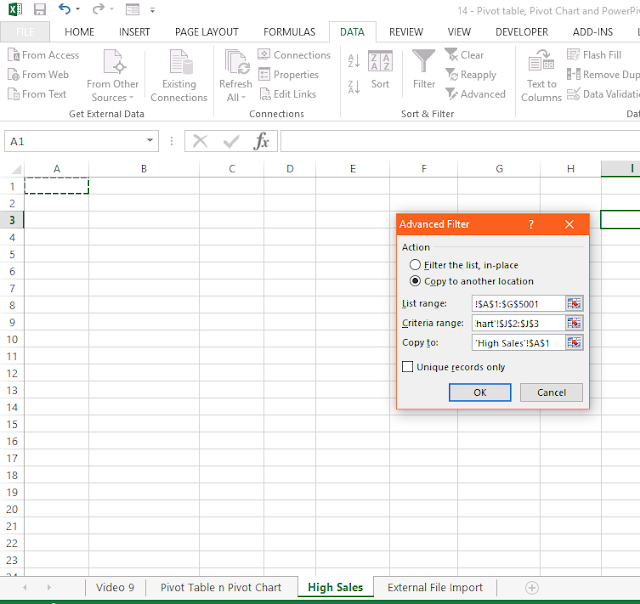640x604 pixels.
Task: Reapply the filter
Action: 471,75
